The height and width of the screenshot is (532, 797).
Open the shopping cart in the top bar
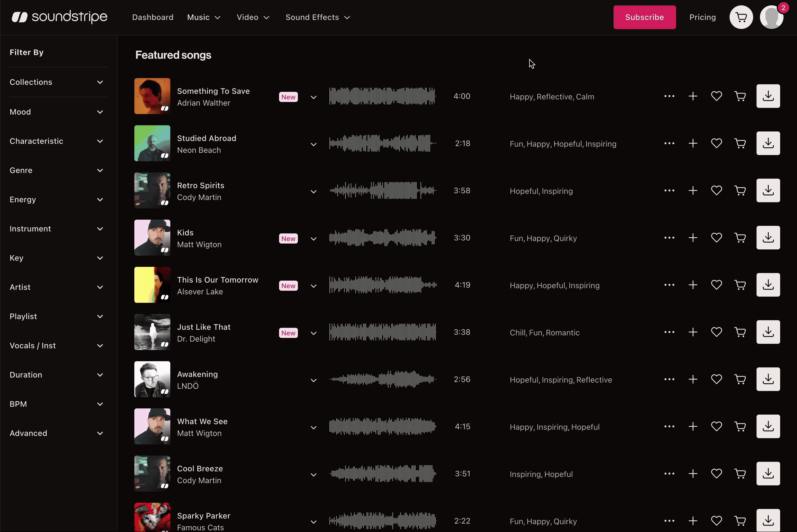[741, 17]
